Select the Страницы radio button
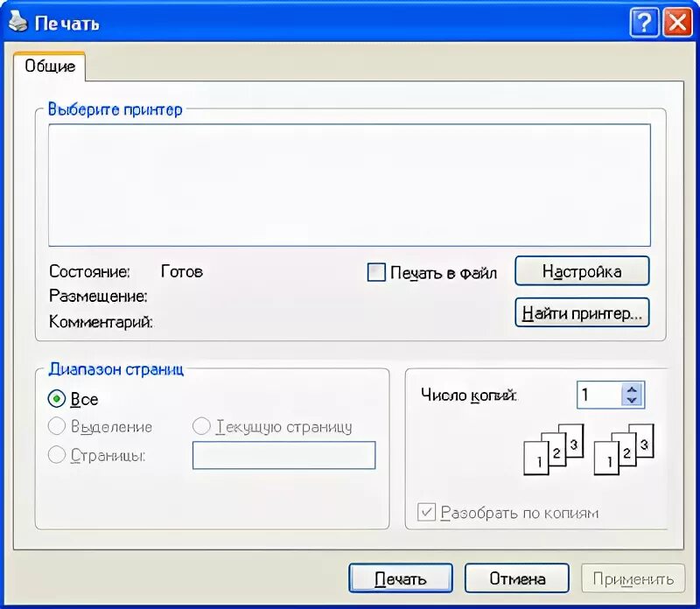The height and width of the screenshot is (609, 700). click(57, 455)
